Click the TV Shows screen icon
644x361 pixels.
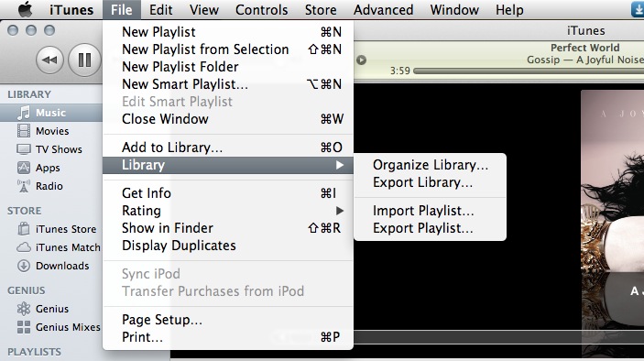point(24,149)
